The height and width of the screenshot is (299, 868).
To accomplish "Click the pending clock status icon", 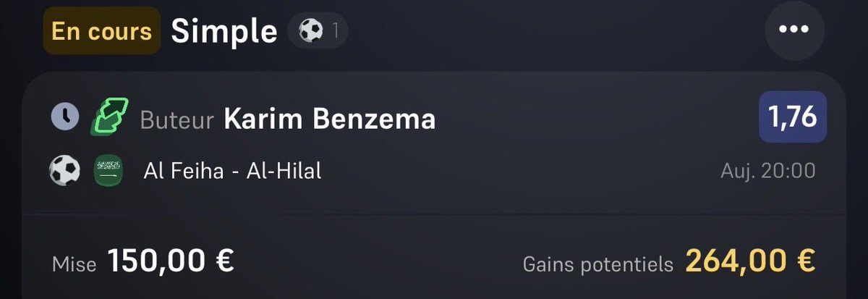I will tap(65, 116).
